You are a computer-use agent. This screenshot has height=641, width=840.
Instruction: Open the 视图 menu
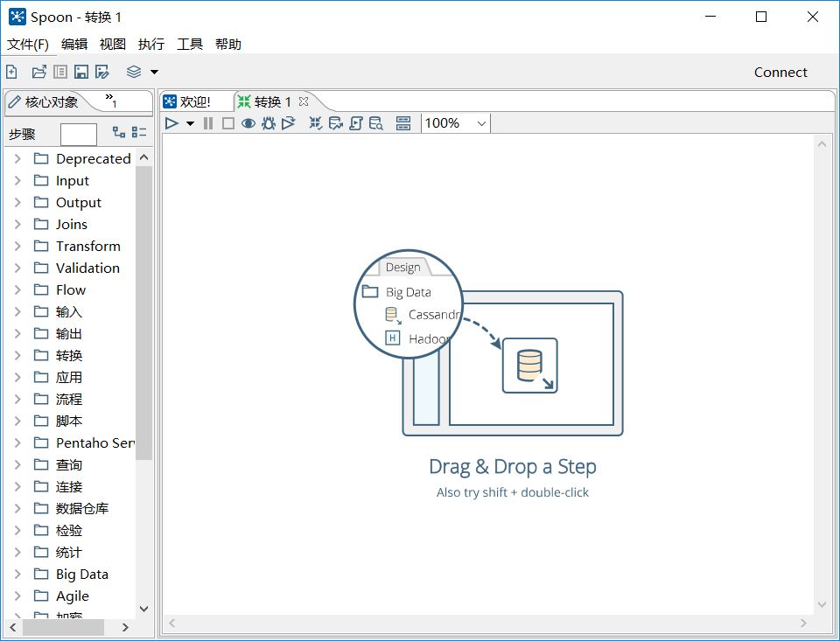pos(113,44)
